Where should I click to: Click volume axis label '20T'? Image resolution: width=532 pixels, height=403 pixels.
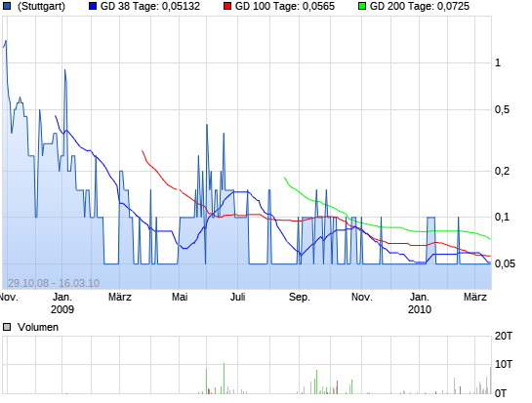tap(504, 336)
